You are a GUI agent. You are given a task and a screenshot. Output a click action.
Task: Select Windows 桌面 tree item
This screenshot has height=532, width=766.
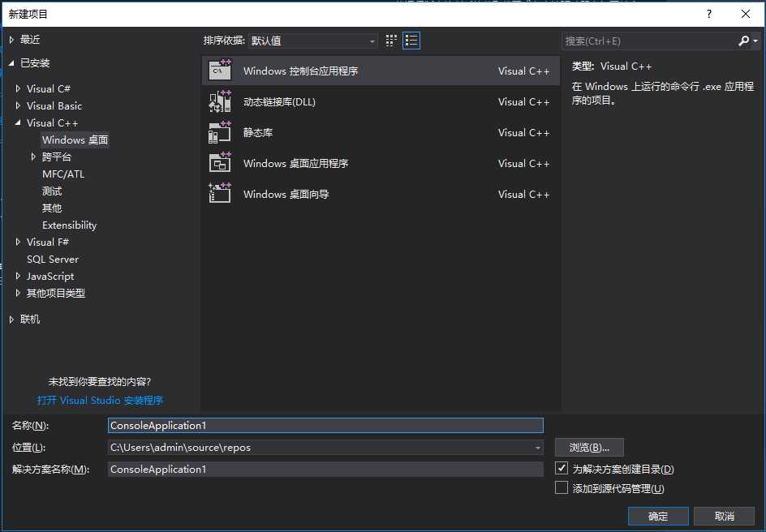(75, 139)
